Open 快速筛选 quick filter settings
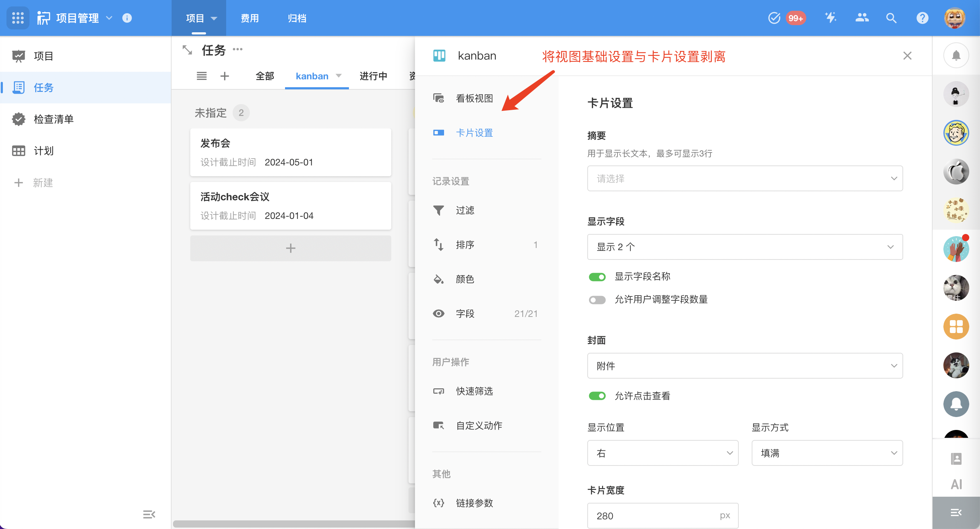 486,391
